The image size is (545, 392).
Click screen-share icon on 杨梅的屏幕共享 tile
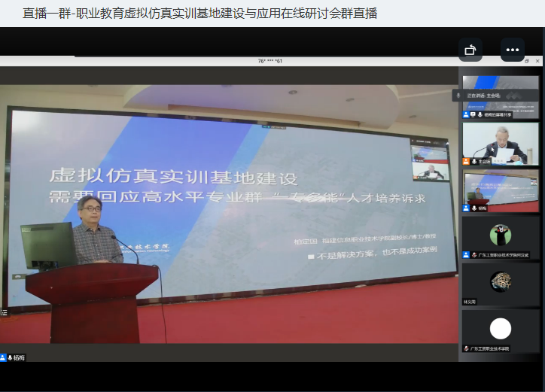(x=473, y=114)
